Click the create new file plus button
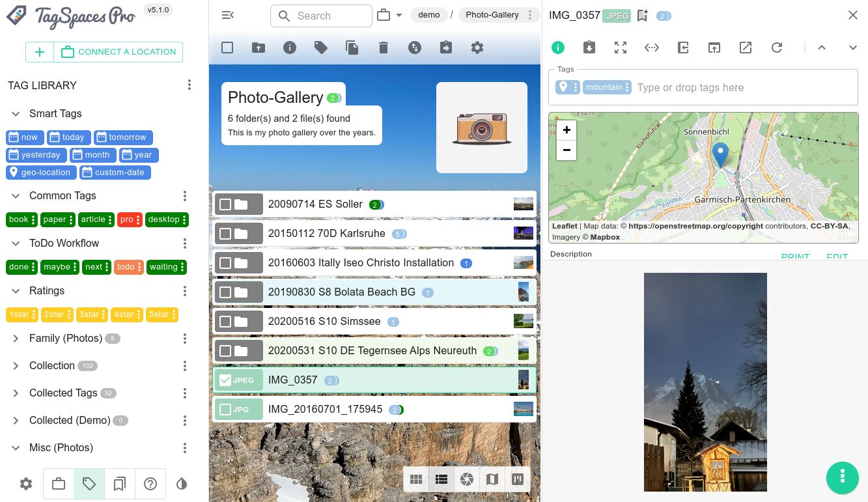 [40, 52]
